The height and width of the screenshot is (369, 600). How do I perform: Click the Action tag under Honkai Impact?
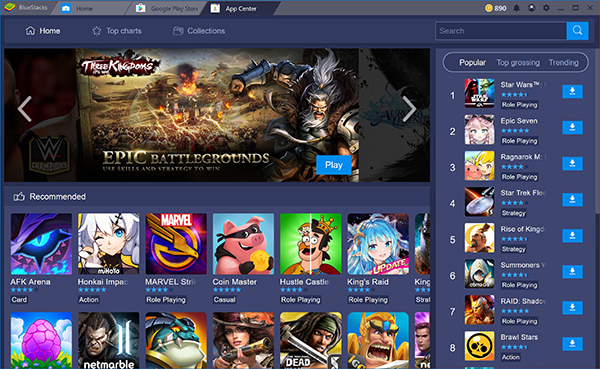pos(89,300)
